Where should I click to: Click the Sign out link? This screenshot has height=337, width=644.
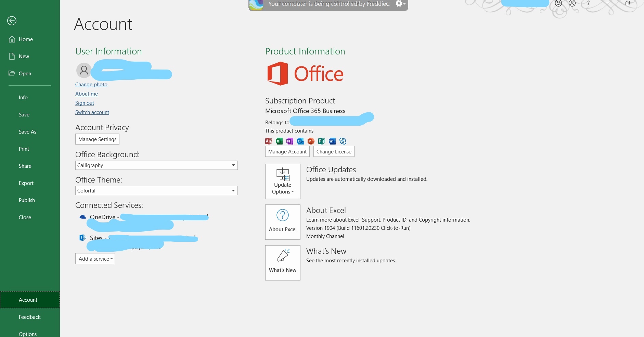(x=85, y=103)
